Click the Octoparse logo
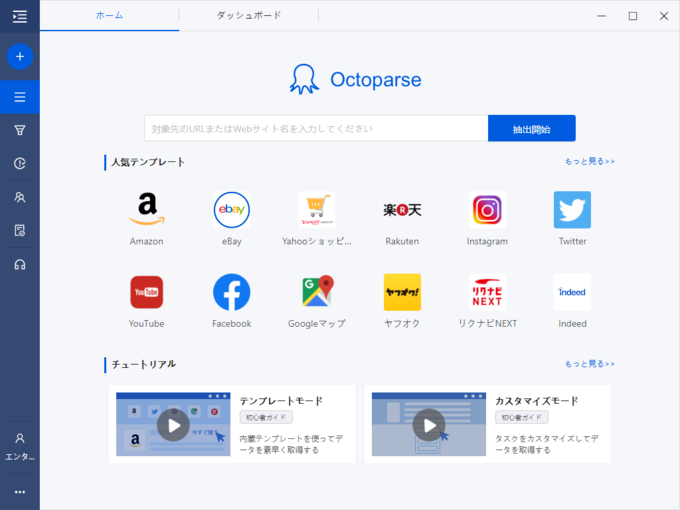 click(355, 79)
